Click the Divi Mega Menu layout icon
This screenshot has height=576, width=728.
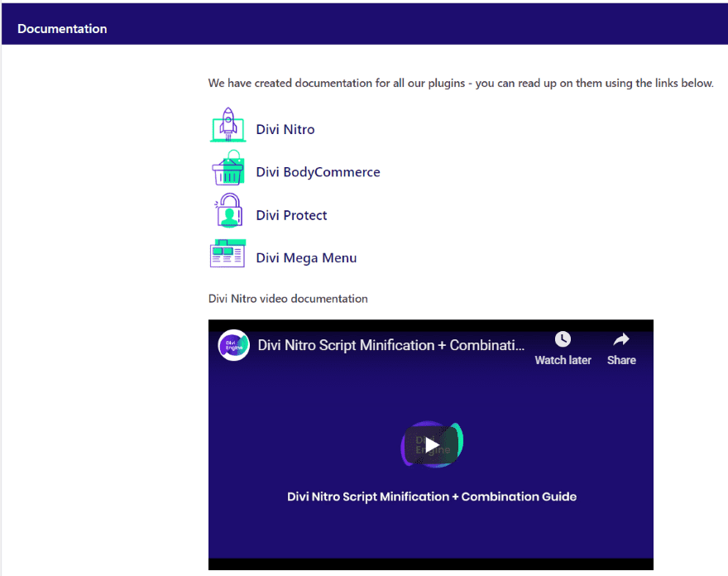tap(227, 253)
